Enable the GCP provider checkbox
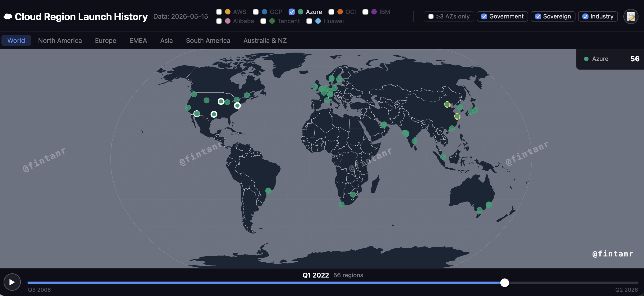The image size is (644, 296). (256, 12)
